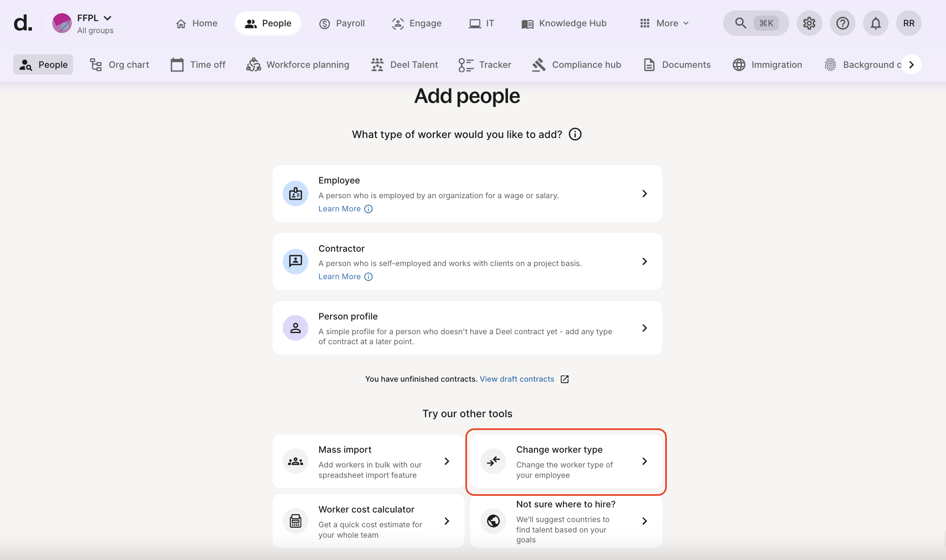Open the View draft contracts link

click(x=517, y=379)
